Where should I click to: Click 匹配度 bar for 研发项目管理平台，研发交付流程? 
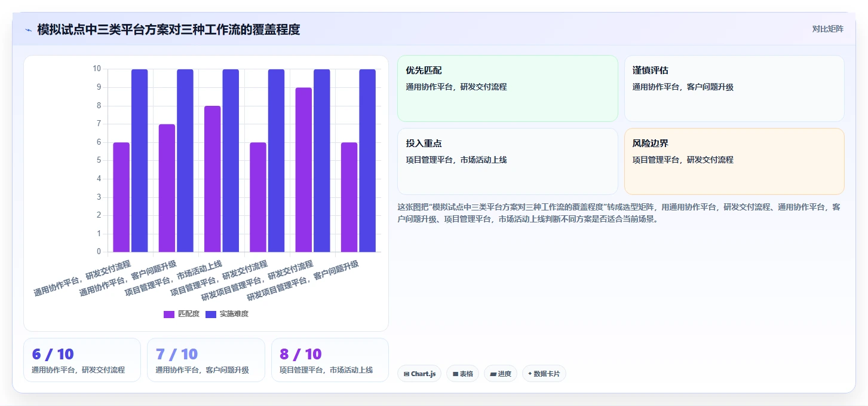[303, 170]
